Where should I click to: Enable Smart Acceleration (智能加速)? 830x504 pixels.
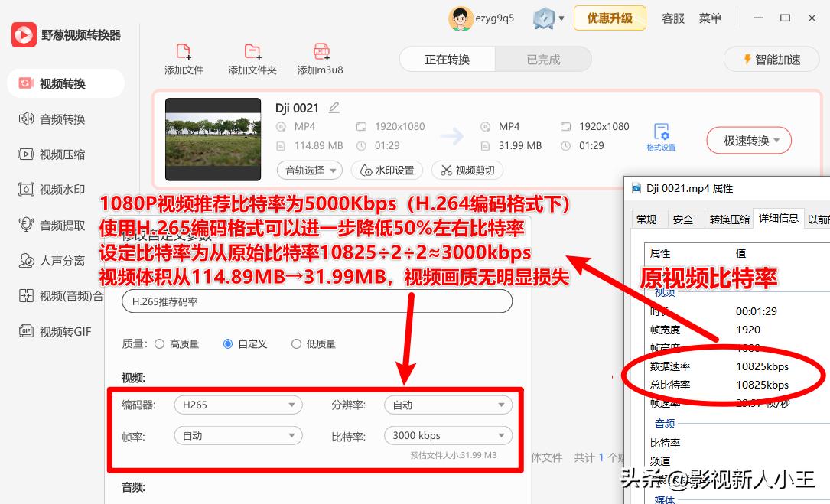point(771,60)
